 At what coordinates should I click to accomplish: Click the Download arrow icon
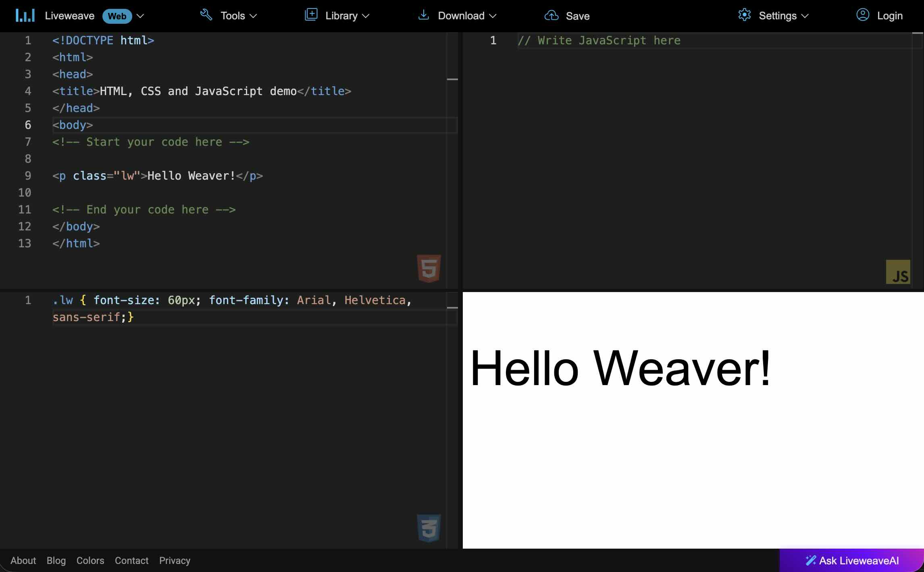[x=423, y=15]
